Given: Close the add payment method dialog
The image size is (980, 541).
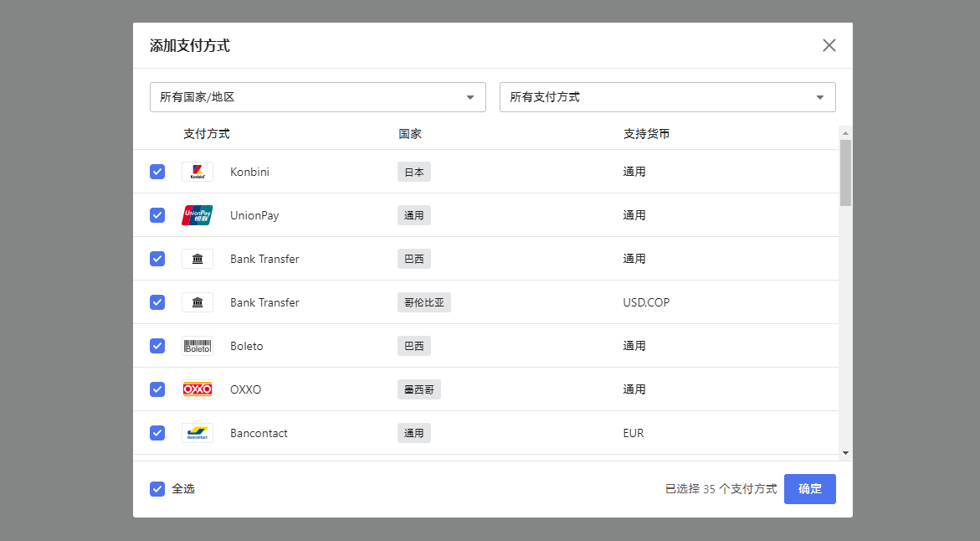Looking at the screenshot, I should 829,45.
